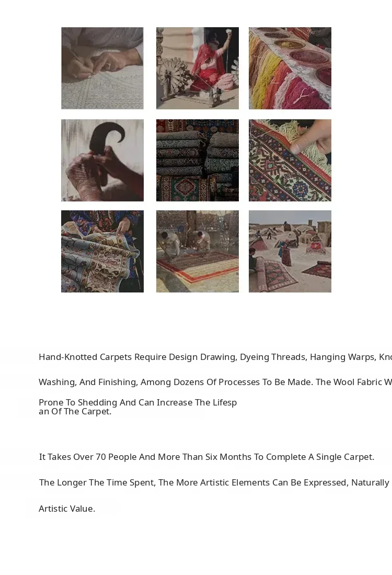Click the 'Hand-Knotted Carpets Require Design Drawing' line
The width and height of the screenshot is (392, 575).
coord(215,357)
